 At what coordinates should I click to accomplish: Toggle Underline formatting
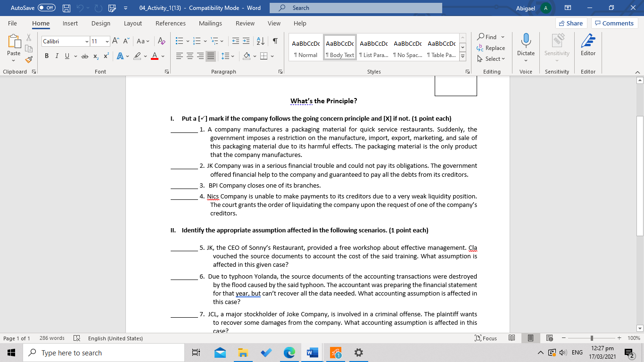click(67, 56)
